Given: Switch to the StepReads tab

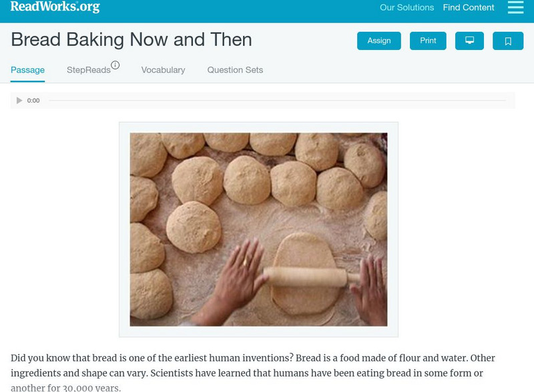Looking at the screenshot, I should click(89, 70).
